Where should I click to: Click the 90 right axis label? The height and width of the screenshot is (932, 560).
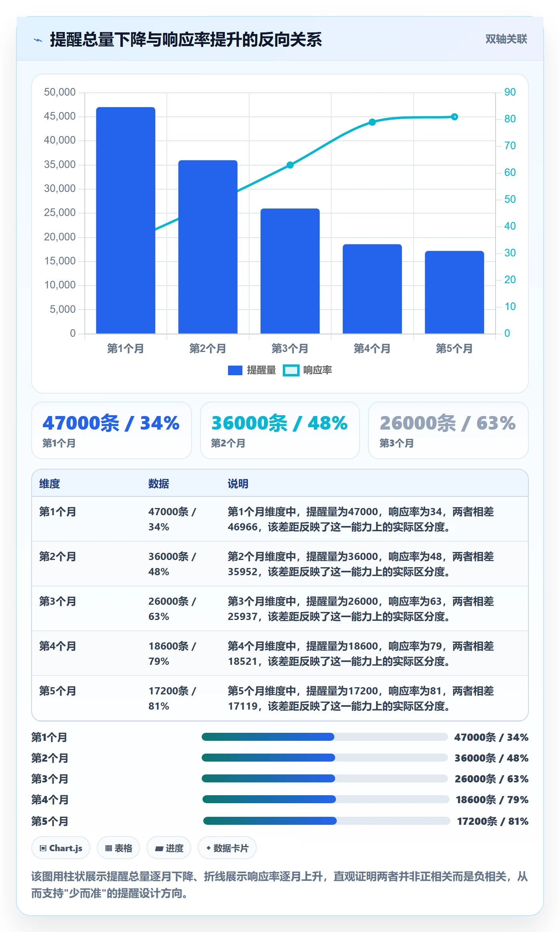click(510, 92)
